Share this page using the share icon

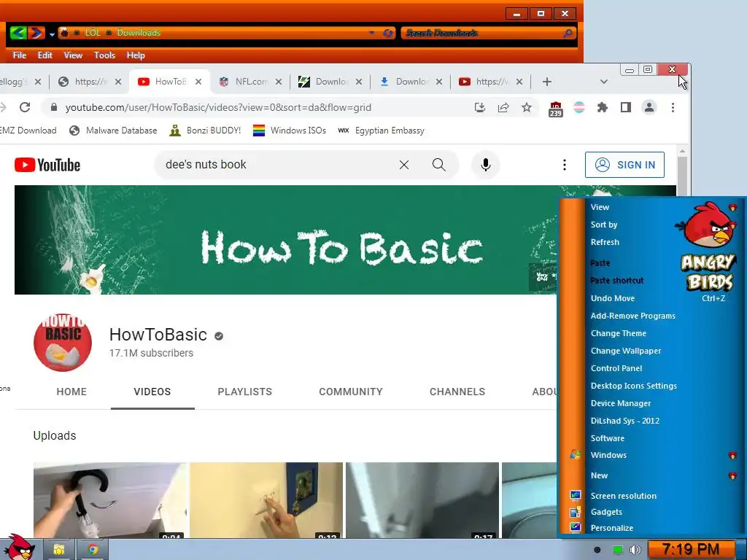point(503,108)
